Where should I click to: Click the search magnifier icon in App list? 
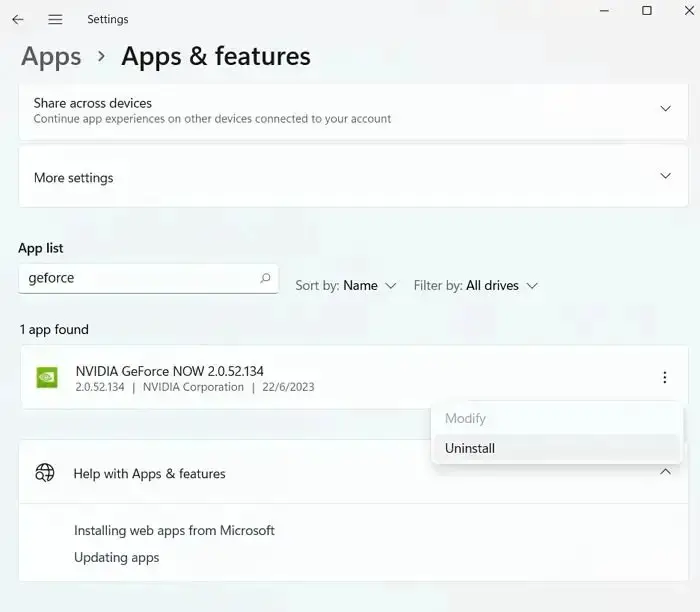(265, 278)
